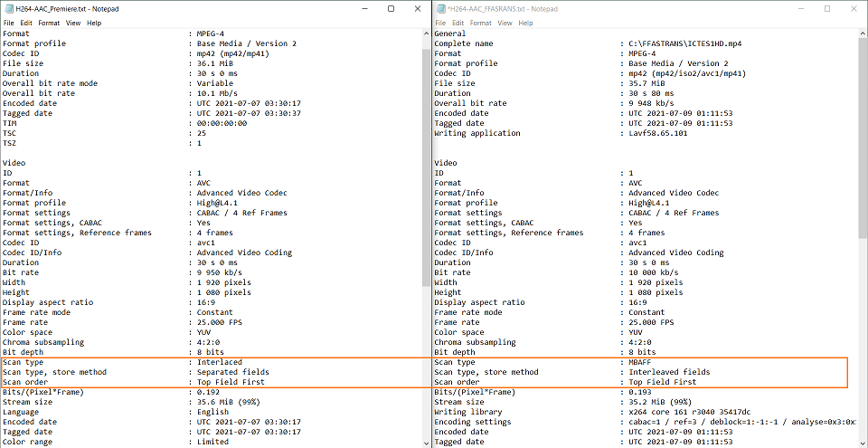Click 'Video' heading in FFASRANS window
868x448 pixels.
[446, 163]
